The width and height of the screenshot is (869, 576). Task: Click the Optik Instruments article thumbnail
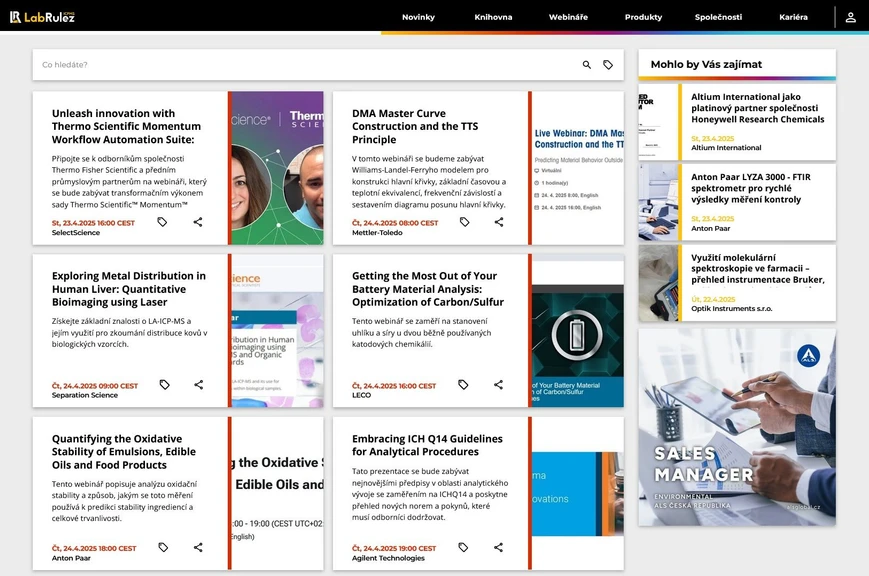(x=658, y=283)
